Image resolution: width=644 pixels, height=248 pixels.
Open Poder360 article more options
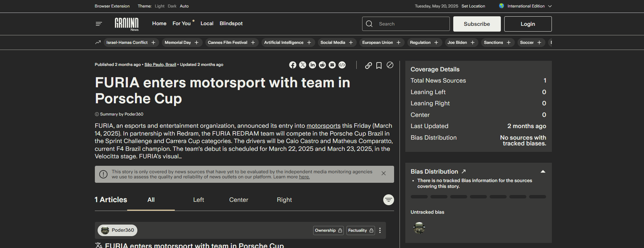click(380, 230)
